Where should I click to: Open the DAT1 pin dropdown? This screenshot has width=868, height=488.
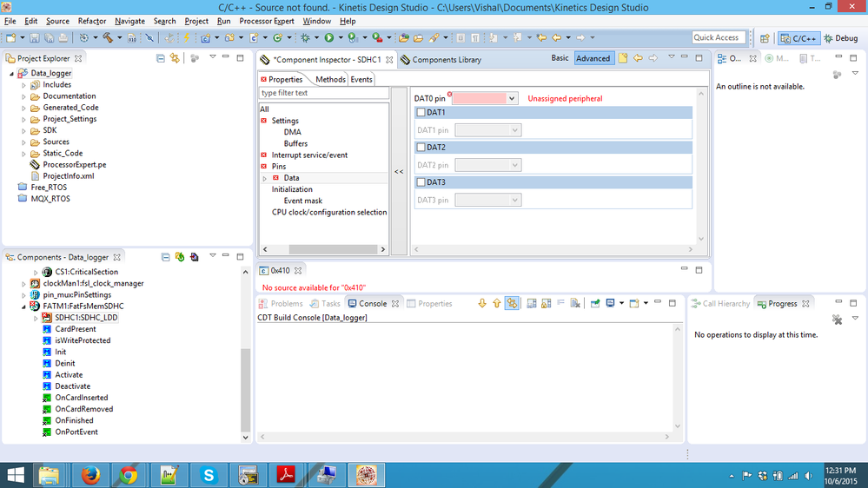515,130
